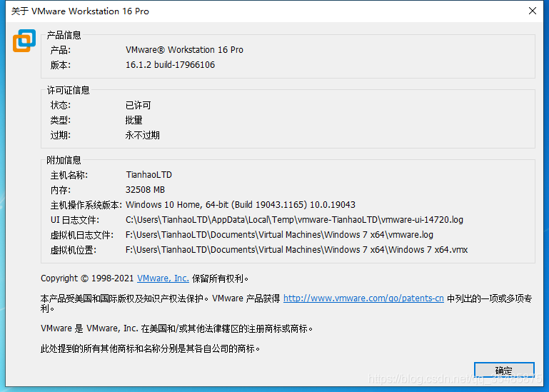The image size is (549, 392).
Task: Click the sentence starting 此处提到的所有其他商标
Action: pyautogui.click(x=151, y=348)
